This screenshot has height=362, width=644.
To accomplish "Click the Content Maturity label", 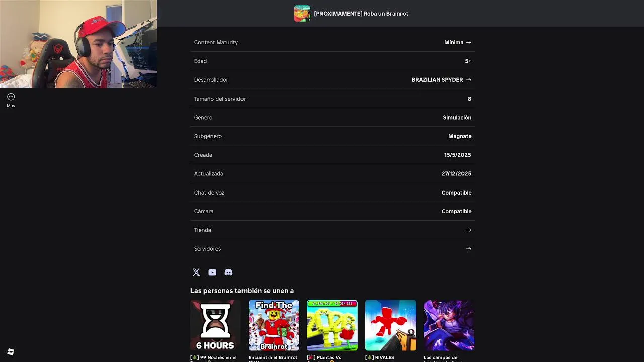I will [x=216, y=42].
